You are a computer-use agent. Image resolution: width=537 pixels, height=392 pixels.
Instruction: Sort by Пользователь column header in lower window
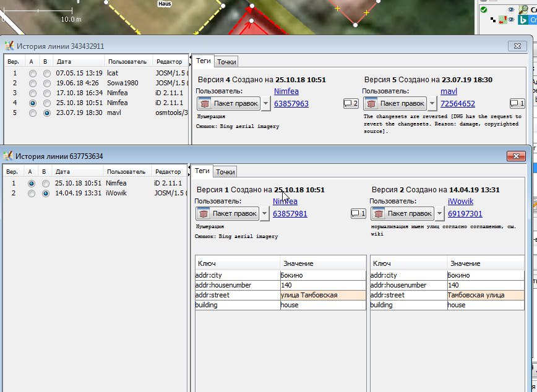pyautogui.click(x=127, y=172)
